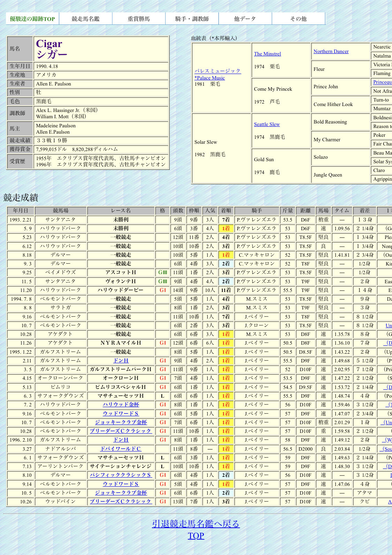Viewport: 392px width, 555px height.
Task: Select race name ガルフストリームパークH
Action: tap(121, 369)
